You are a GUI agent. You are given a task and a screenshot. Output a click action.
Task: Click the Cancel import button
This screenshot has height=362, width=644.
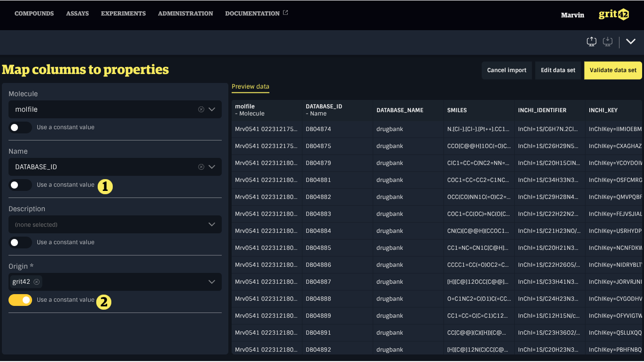tap(507, 70)
